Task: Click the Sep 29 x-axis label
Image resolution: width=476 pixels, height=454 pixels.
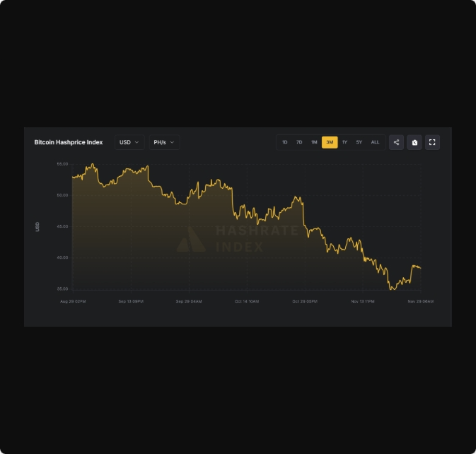Action: pyautogui.click(x=189, y=301)
